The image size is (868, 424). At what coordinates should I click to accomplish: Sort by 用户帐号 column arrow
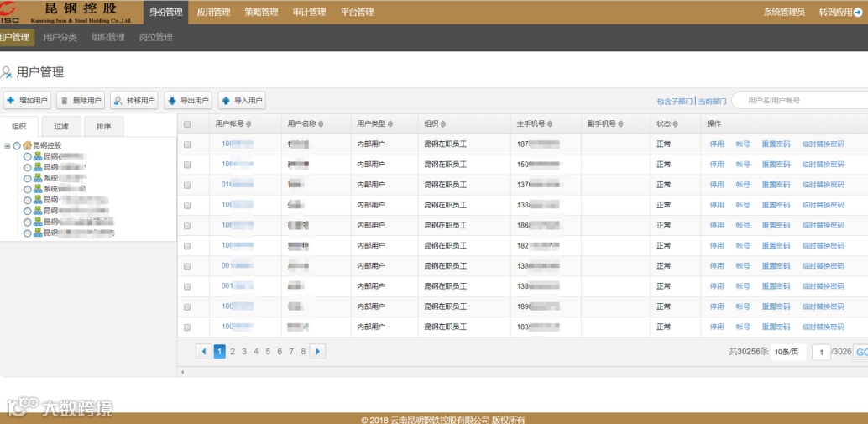point(248,124)
